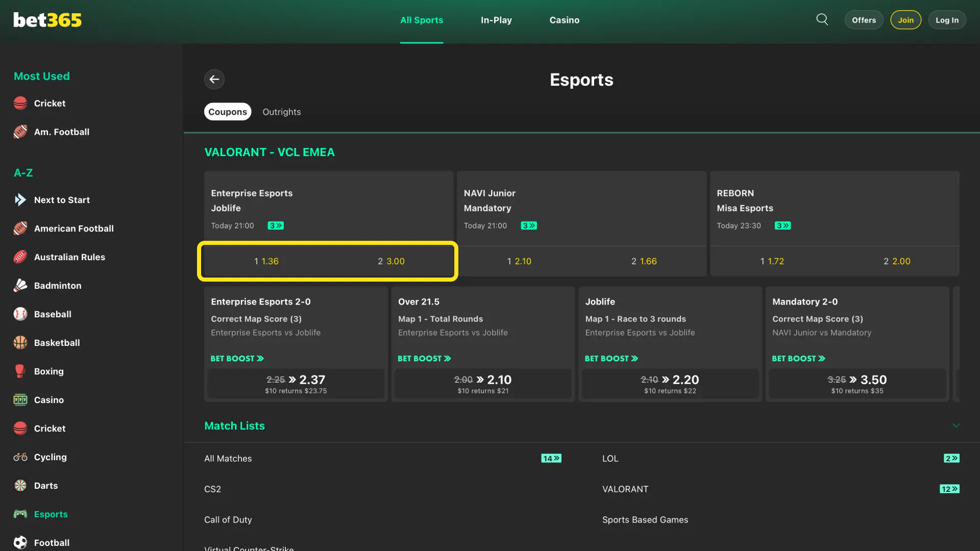Open Cricket under Most Used

pyautogui.click(x=50, y=104)
